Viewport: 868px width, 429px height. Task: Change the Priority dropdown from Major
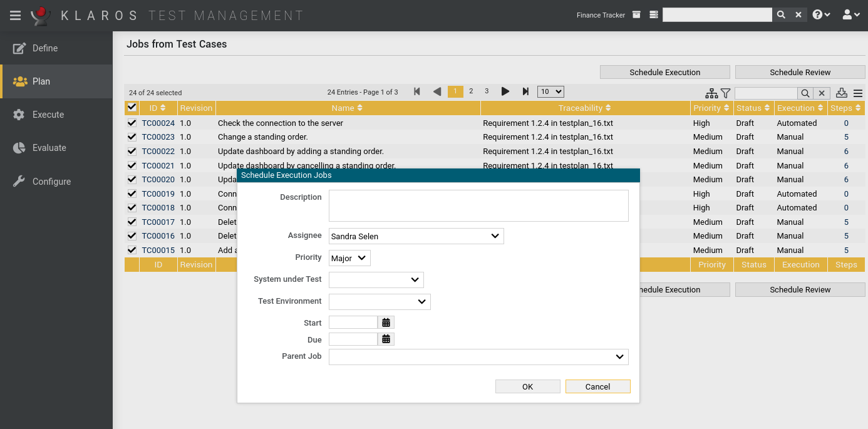[349, 257]
